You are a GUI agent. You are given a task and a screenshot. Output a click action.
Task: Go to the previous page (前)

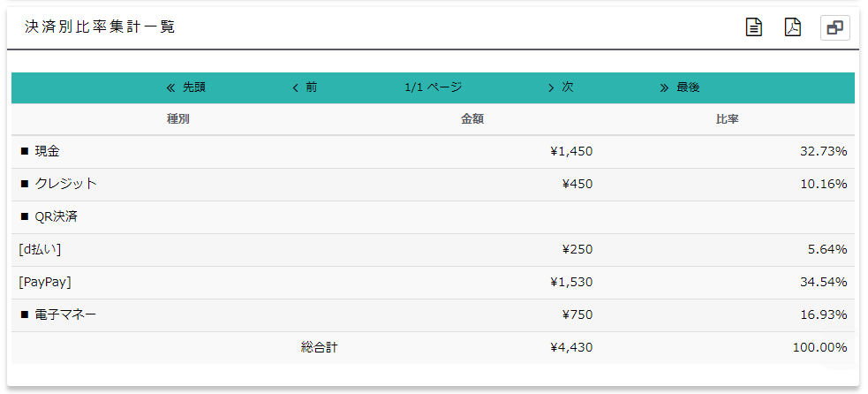point(305,87)
